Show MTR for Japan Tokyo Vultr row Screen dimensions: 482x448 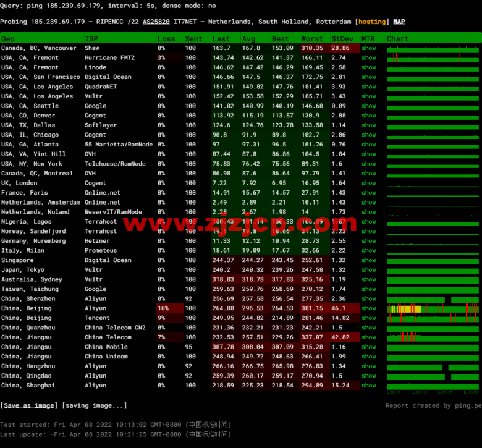point(369,270)
